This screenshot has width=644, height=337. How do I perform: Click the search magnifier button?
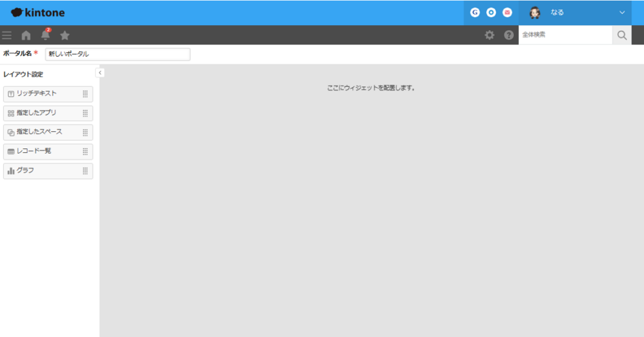tap(621, 35)
